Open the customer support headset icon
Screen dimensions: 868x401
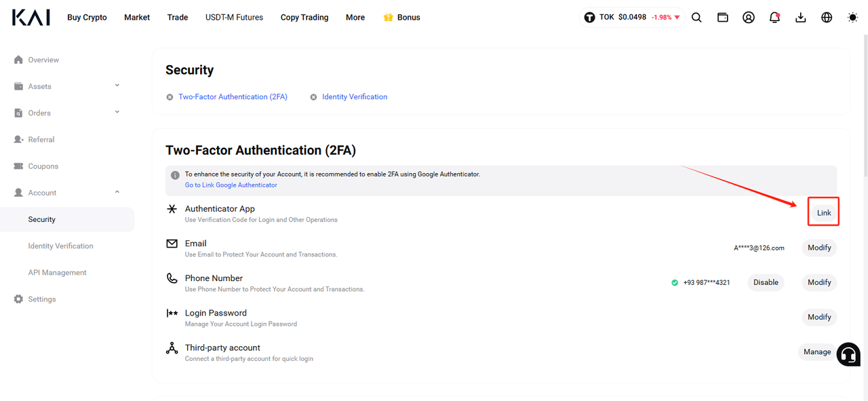click(848, 354)
